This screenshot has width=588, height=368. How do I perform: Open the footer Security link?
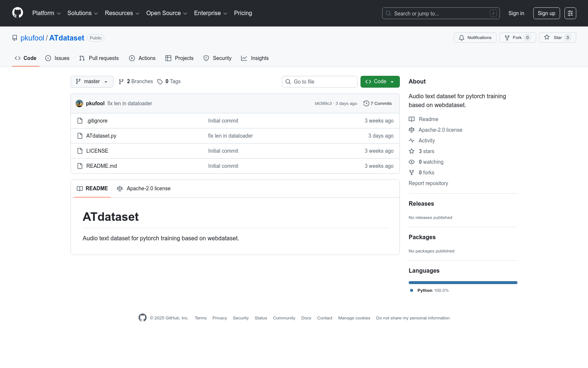[241, 318]
